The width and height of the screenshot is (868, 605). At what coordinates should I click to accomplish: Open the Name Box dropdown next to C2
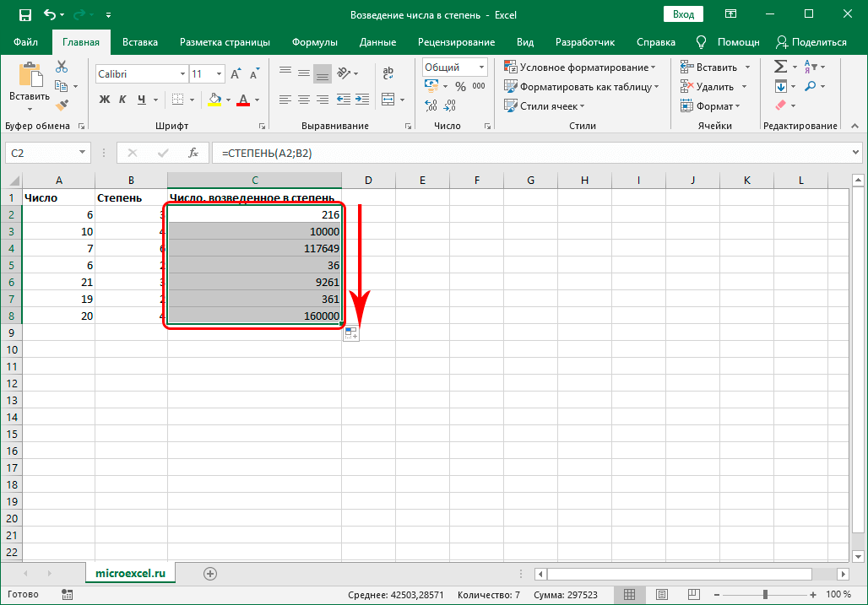pos(82,153)
